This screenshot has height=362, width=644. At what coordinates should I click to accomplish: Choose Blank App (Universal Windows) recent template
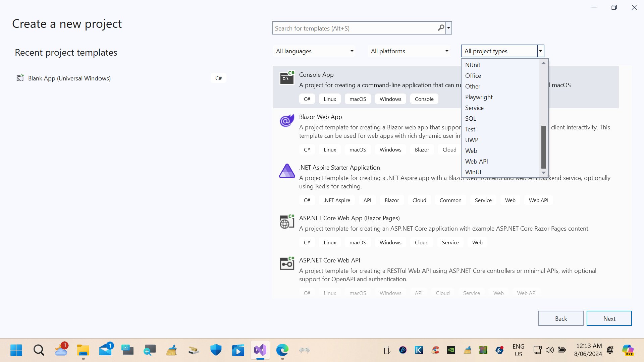click(x=121, y=78)
